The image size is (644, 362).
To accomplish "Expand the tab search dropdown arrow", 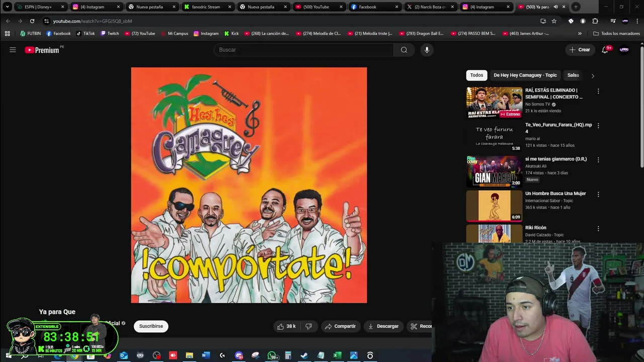I will click(x=7, y=7).
